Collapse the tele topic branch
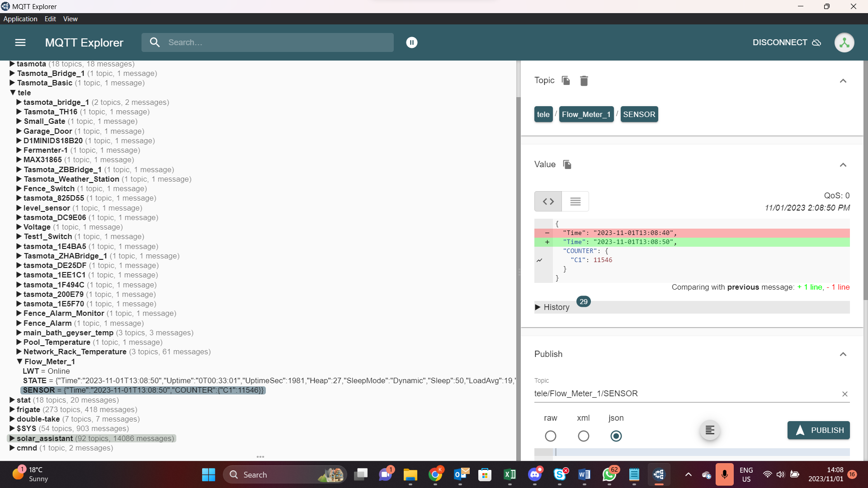Image resolution: width=868 pixels, height=488 pixels. tap(13, 93)
